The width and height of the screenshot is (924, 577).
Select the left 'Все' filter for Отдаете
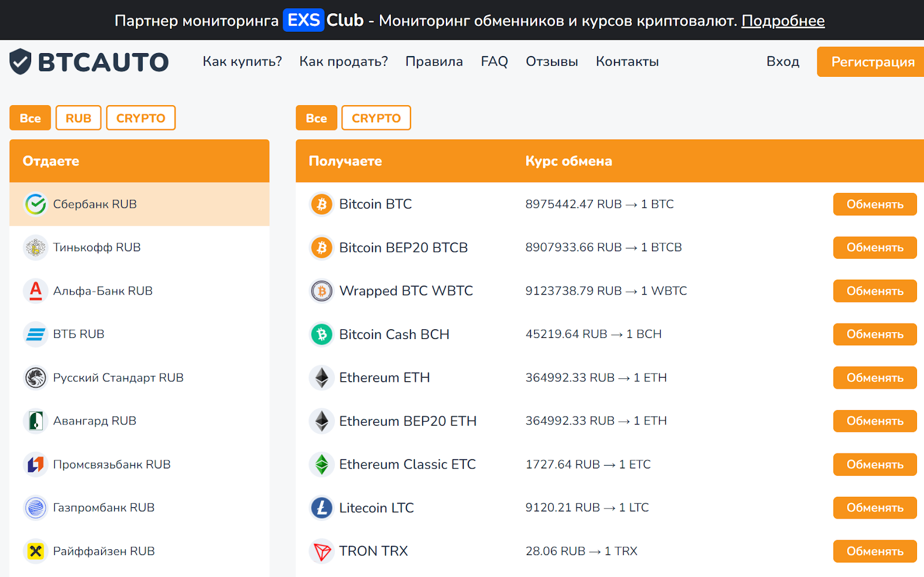pyautogui.click(x=30, y=118)
